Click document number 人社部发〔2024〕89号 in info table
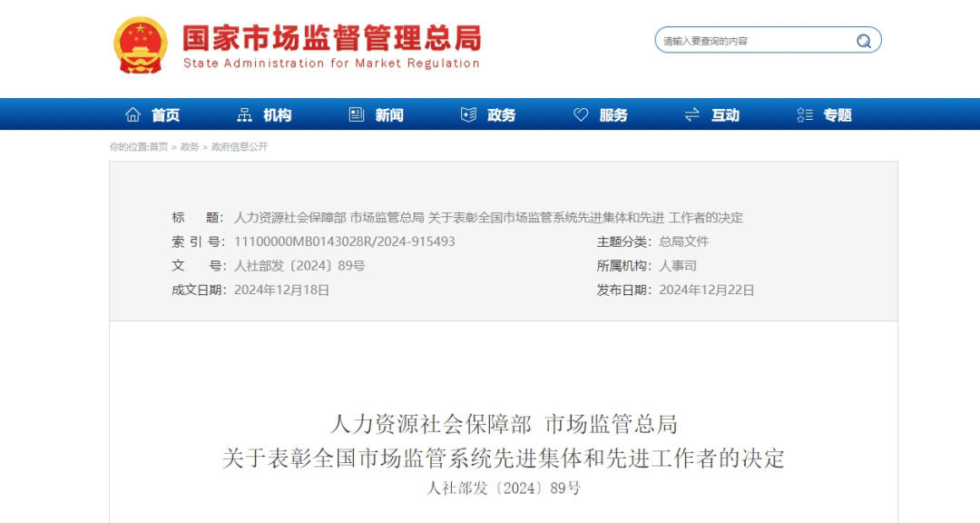980x523 pixels. [299, 266]
